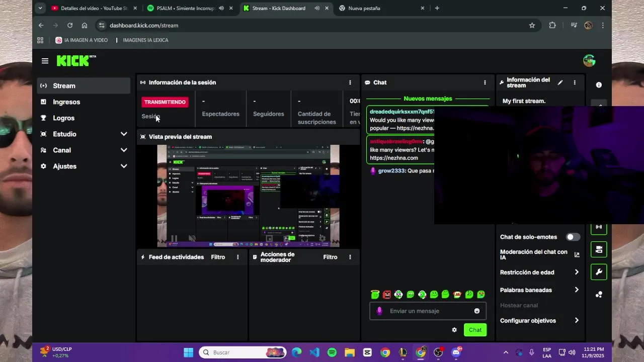
Task: Open the Feed de actividades options menu
Action: pos(238,257)
